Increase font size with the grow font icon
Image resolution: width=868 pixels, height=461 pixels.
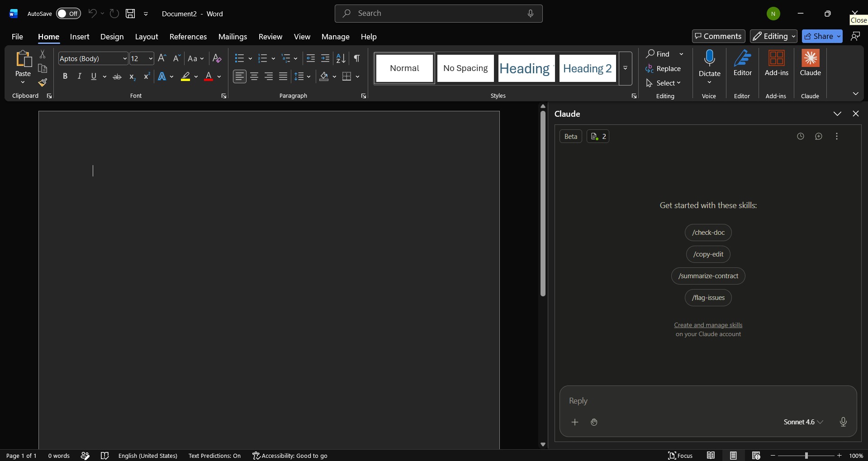[162, 58]
